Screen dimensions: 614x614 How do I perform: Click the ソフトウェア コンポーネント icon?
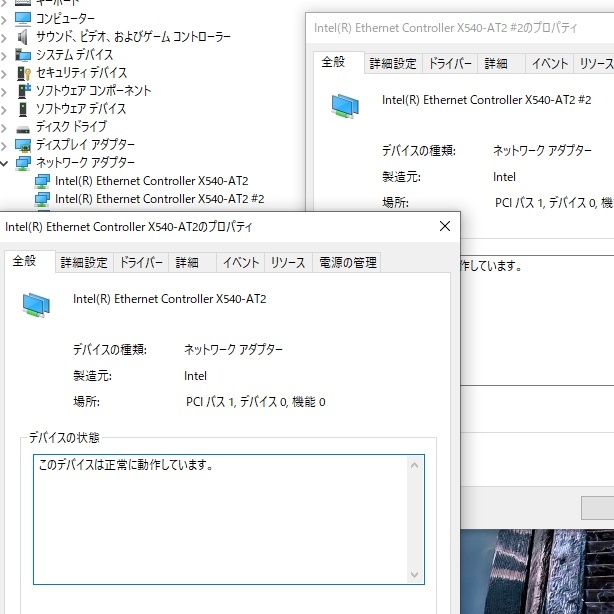click(x=23, y=91)
